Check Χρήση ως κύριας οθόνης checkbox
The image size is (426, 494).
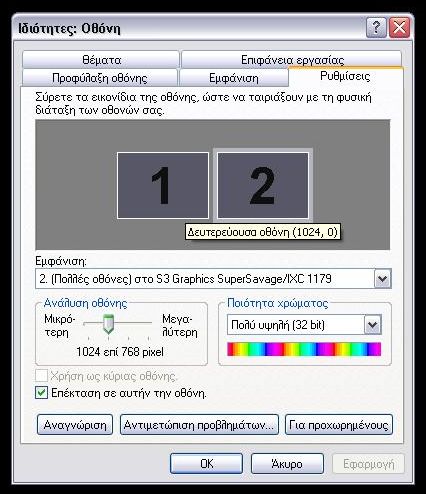tap(41, 376)
